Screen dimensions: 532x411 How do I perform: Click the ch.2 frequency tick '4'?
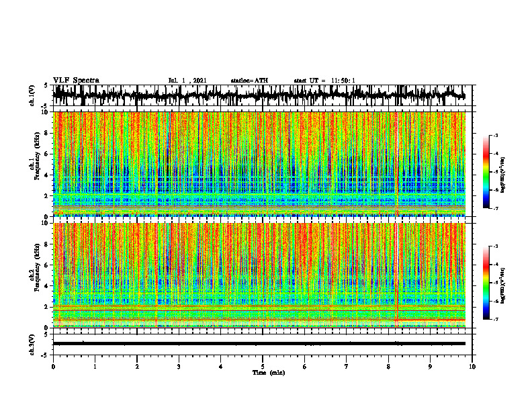click(x=47, y=286)
